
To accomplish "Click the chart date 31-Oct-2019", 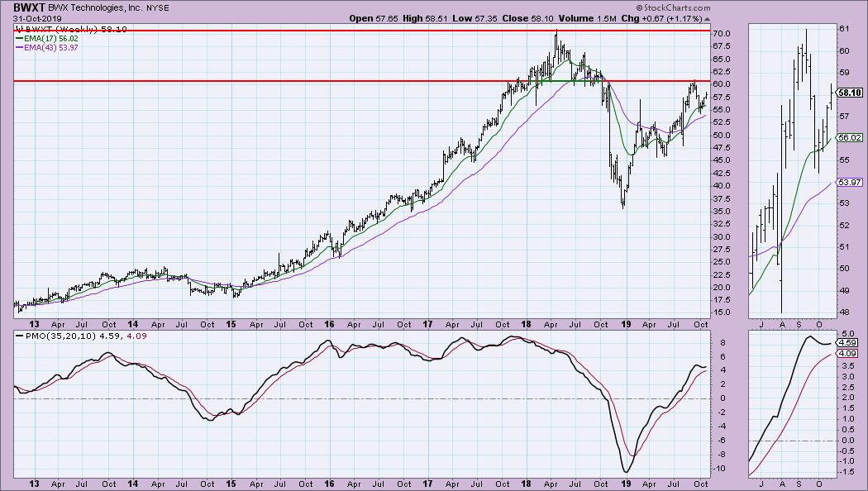I will click(x=38, y=18).
